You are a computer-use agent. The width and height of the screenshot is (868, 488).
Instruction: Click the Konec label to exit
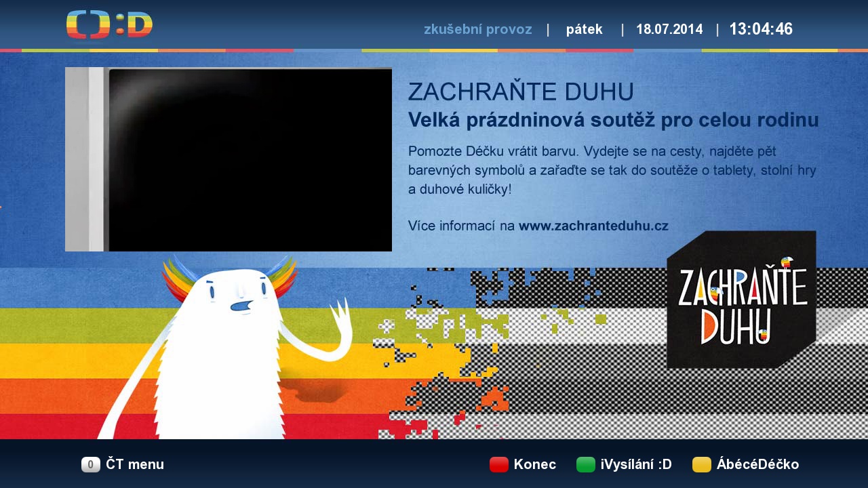coord(535,464)
